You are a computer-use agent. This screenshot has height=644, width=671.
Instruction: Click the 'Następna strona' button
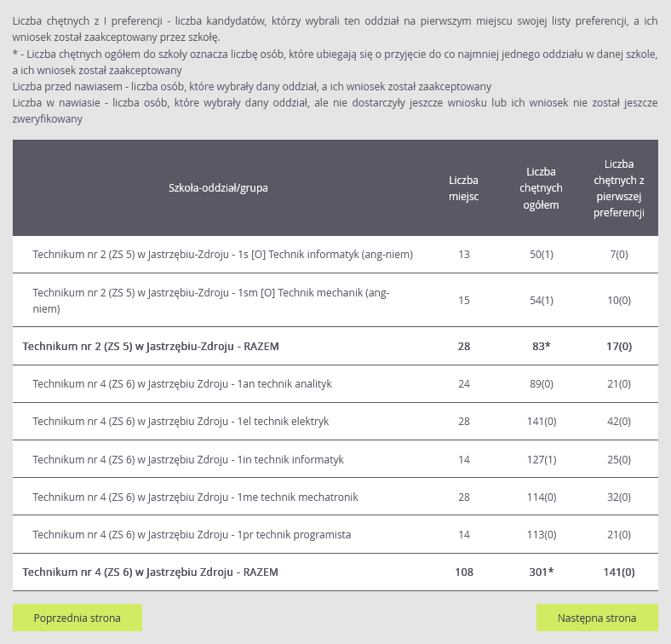click(x=596, y=618)
